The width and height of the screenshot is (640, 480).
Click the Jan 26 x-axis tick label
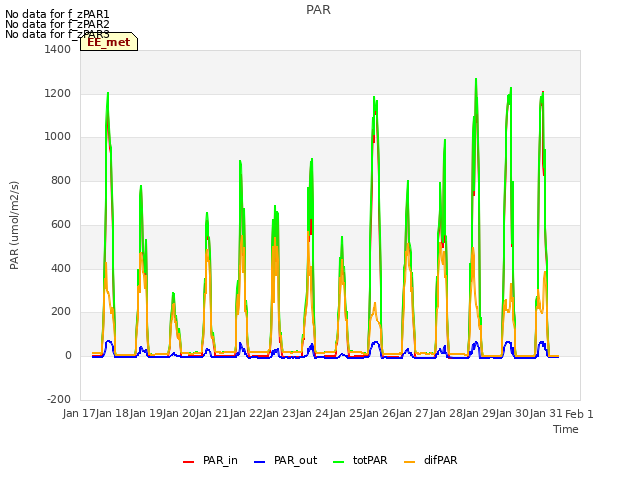(379, 413)
